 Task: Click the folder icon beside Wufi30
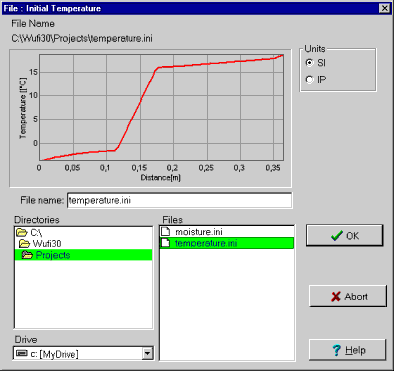24,244
